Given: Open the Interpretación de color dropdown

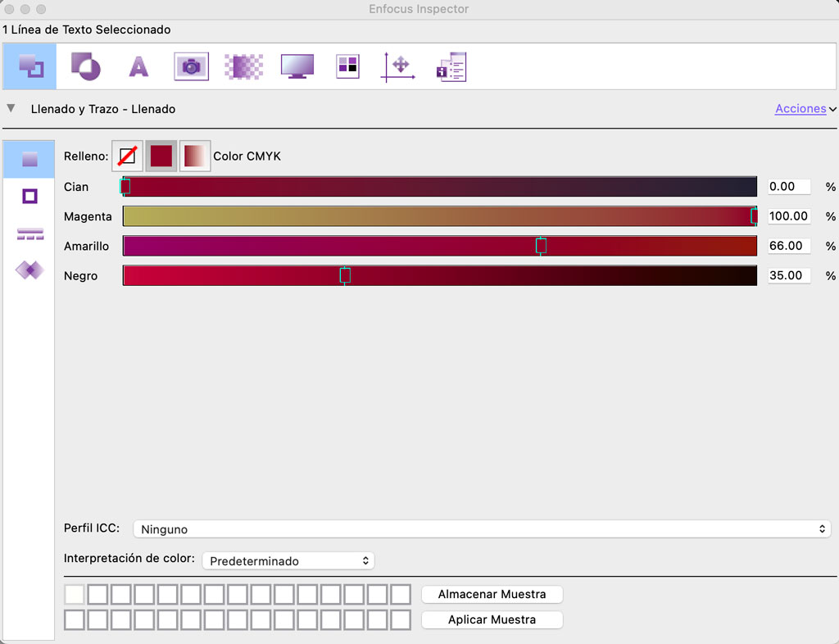Looking at the screenshot, I should pyautogui.click(x=288, y=560).
